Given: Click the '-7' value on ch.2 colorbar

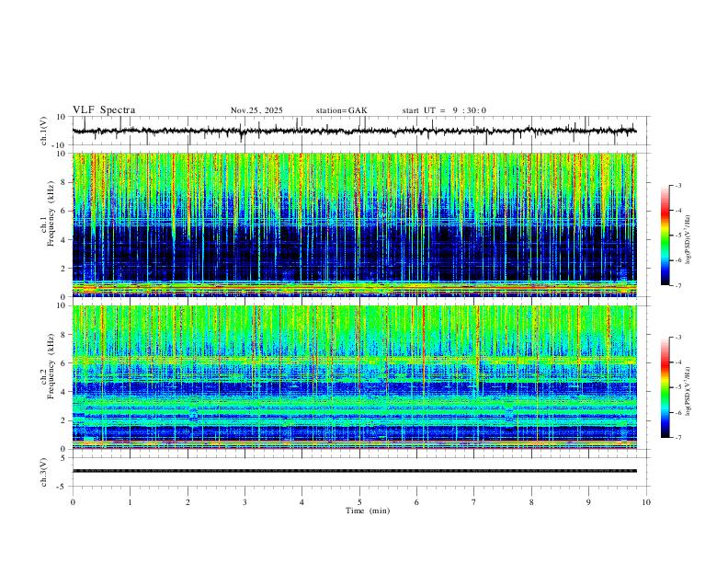Looking at the screenshot, I should pos(678,438).
